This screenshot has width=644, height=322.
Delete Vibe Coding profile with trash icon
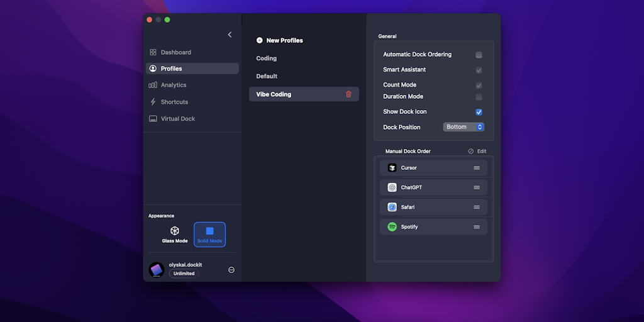[348, 94]
